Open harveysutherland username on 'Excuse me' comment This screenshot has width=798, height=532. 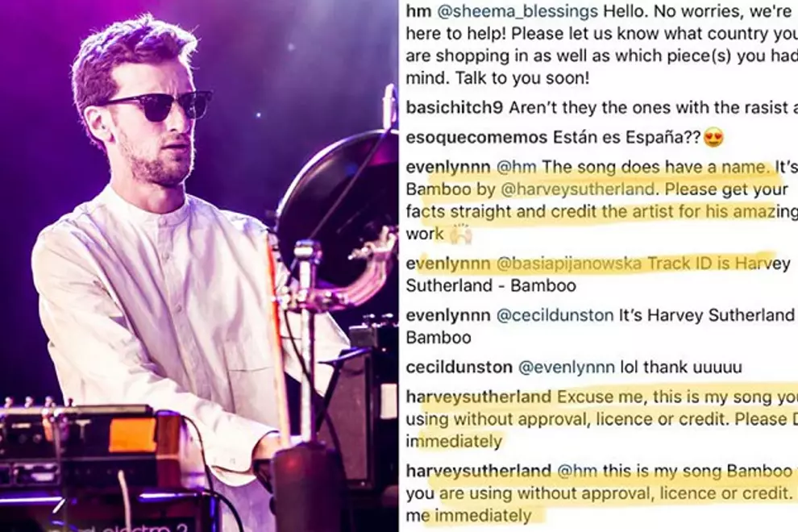[x=478, y=397]
